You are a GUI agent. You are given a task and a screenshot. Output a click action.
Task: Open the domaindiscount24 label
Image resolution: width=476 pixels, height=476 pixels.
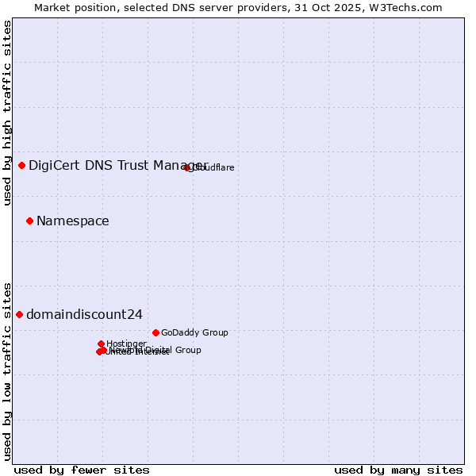[x=84, y=315]
